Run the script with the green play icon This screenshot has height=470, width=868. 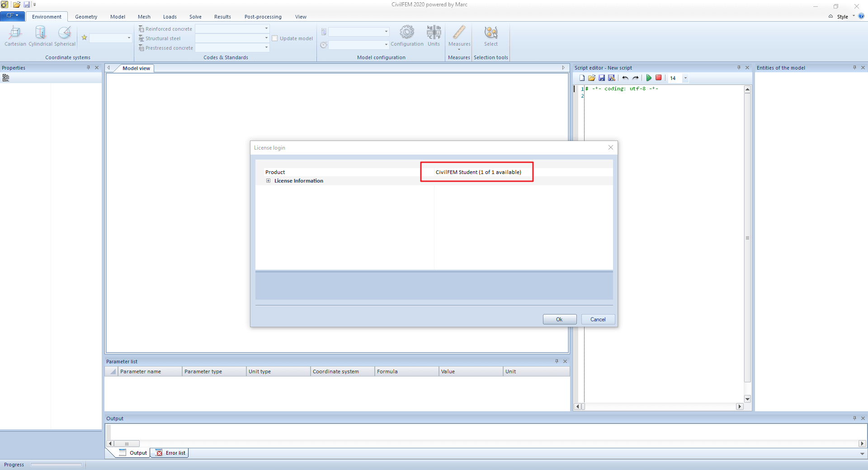pyautogui.click(x=649, y=78)
